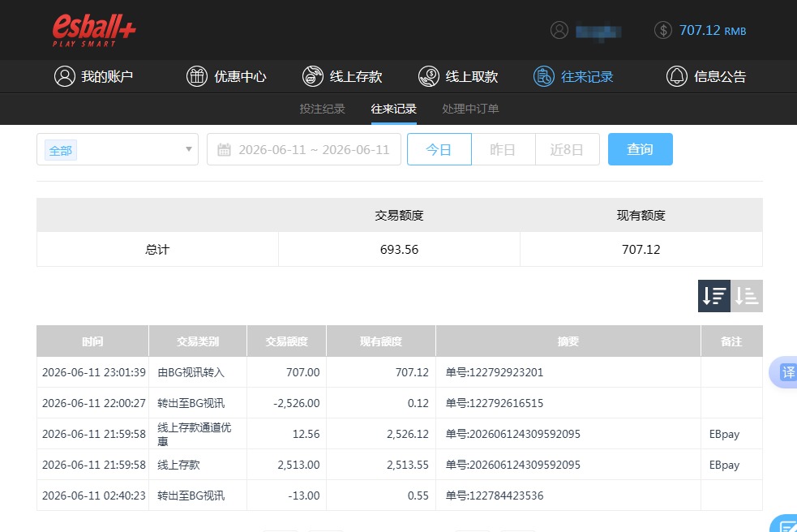This screenshot has width=797, height=532.
Task: Click the 摘要 column header
Action: click(568, 341)
